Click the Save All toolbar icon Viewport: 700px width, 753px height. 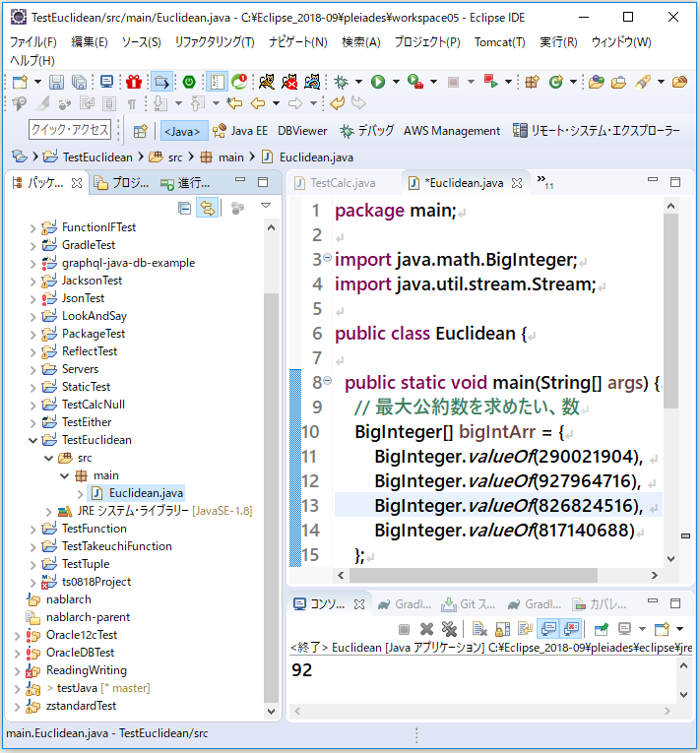(79, 82)
